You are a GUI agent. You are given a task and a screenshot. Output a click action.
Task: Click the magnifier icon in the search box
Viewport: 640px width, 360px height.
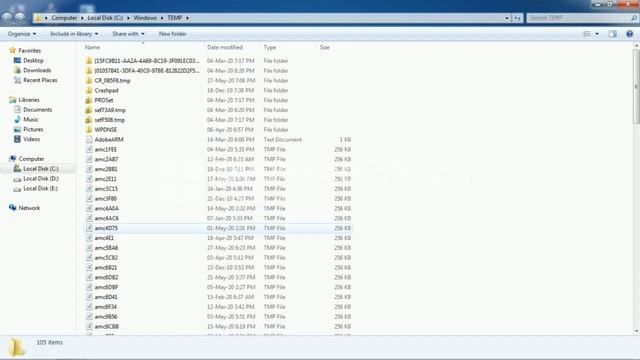pyautogui.click(x=634, y=18)
